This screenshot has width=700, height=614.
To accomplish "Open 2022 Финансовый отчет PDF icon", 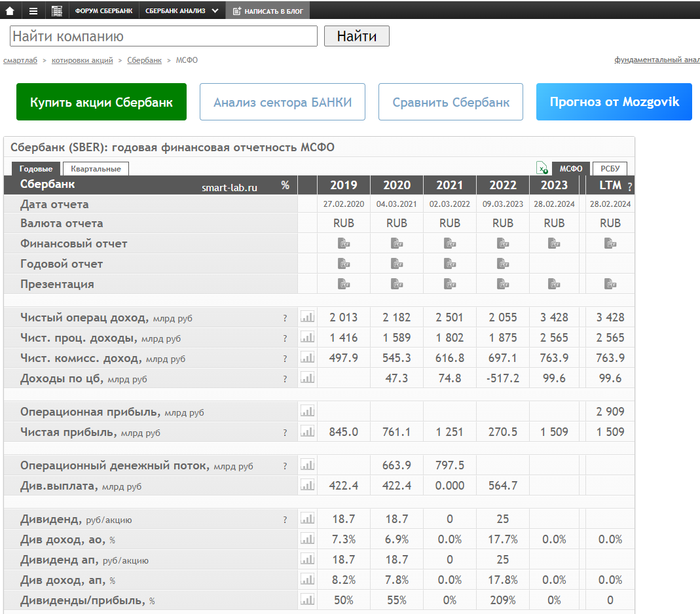I will [x=503, y=244].
